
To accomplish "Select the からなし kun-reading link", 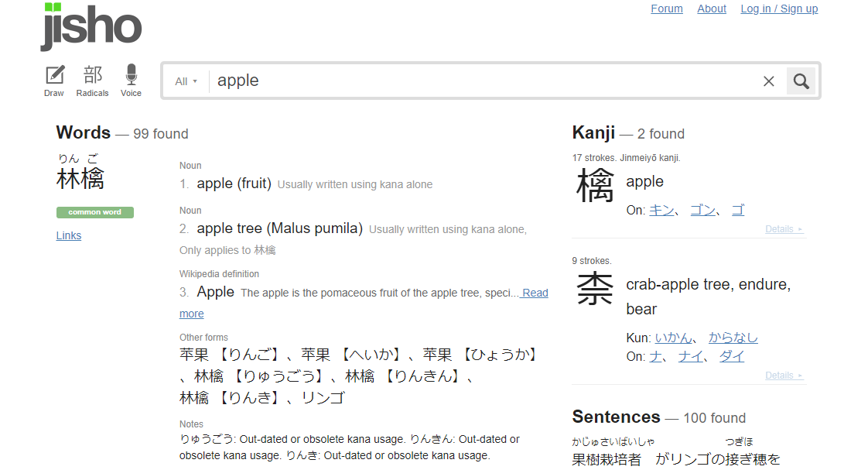I will pyautogui.click(x=733, y=338).
